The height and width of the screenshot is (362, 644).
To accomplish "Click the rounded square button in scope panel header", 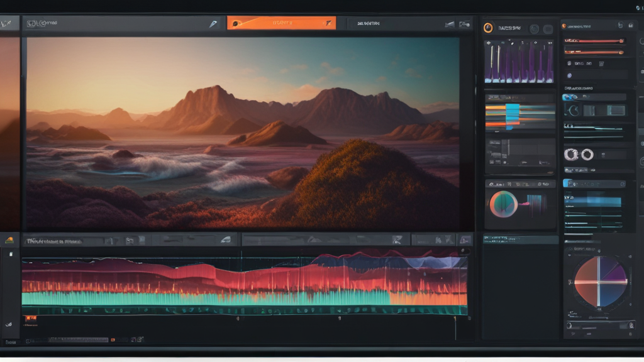I will tap(548, 29).
